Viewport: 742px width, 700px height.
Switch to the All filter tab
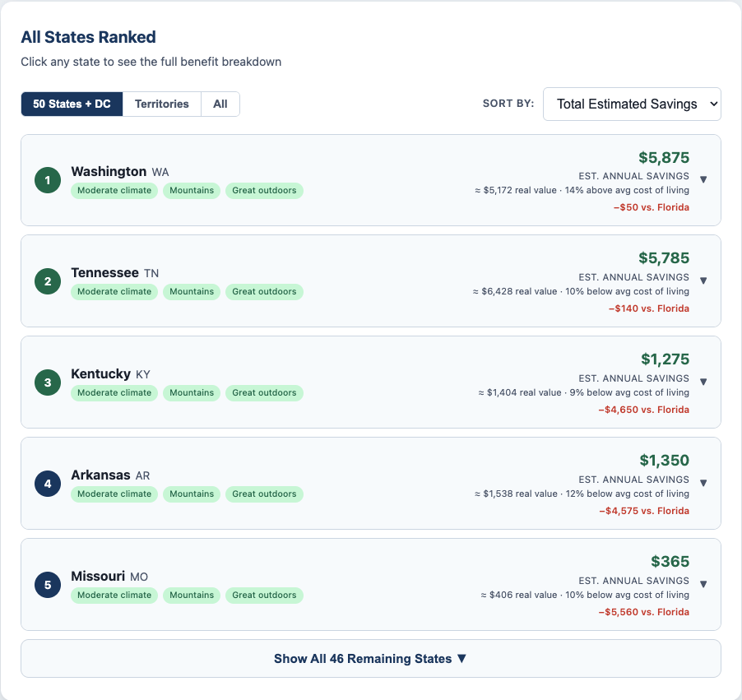pos(220,104)
